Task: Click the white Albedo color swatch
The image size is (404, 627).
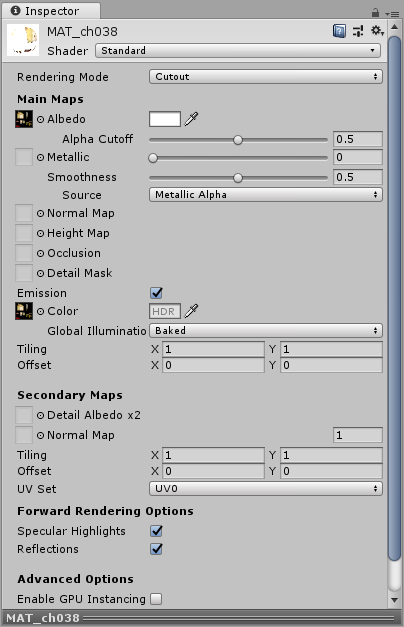Action: point(165,119)
